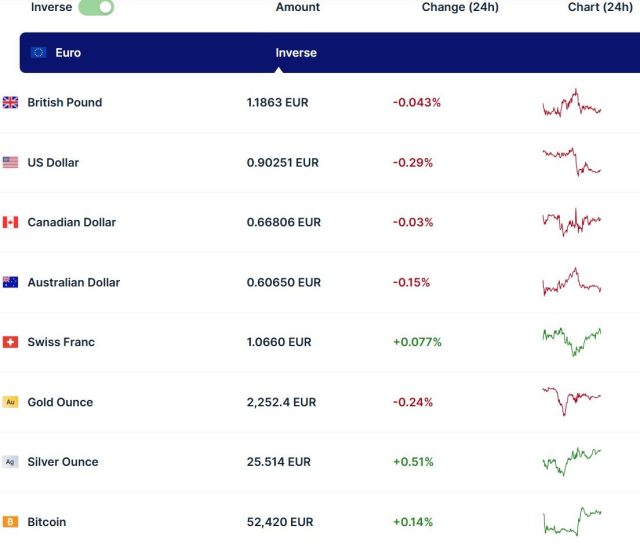Click the Amount column header
Screen dimensions: 640x544
[298, 7]
